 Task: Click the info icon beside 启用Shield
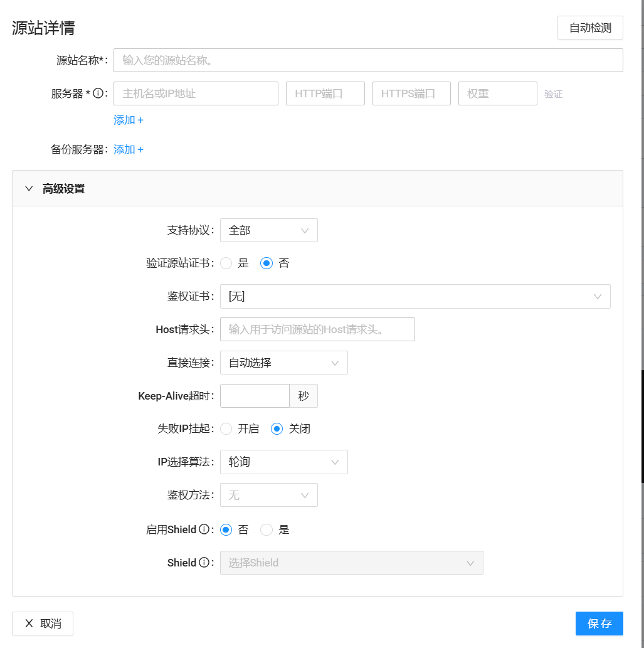click(x=204, y=529)
